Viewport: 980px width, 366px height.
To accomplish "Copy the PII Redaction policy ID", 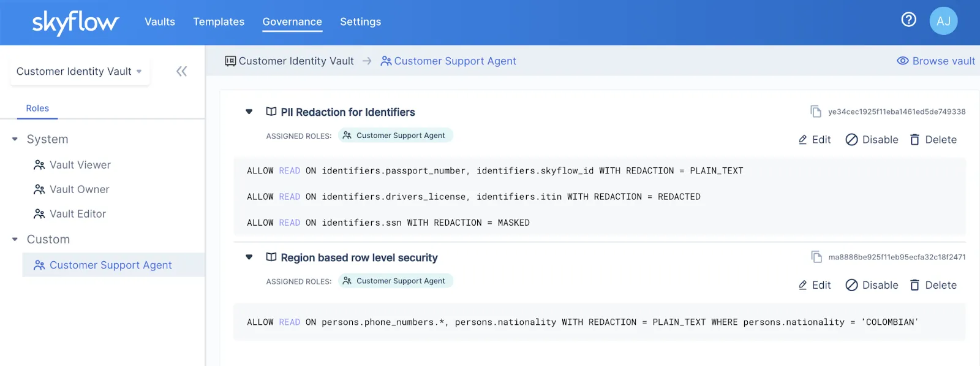I will [x=815, y=112].
